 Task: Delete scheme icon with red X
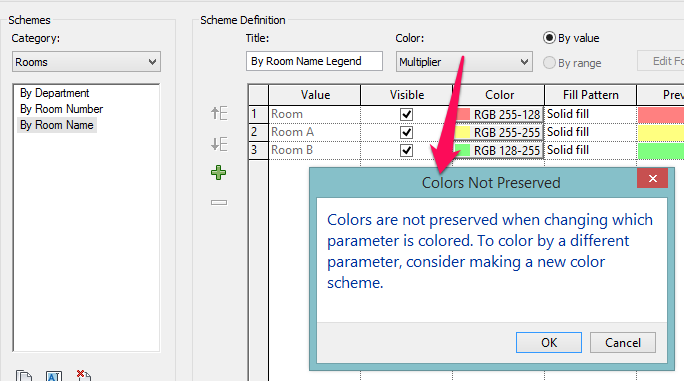[83, 375]
